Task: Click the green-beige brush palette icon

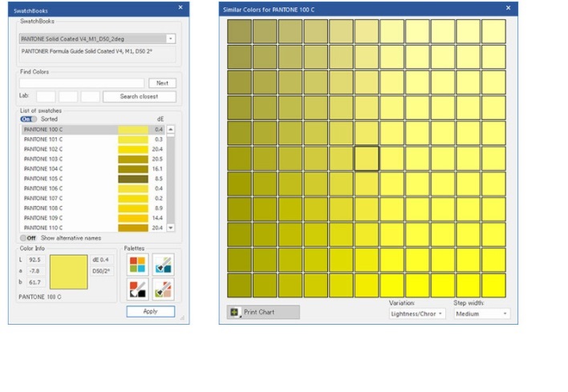Action: (163, 289)
